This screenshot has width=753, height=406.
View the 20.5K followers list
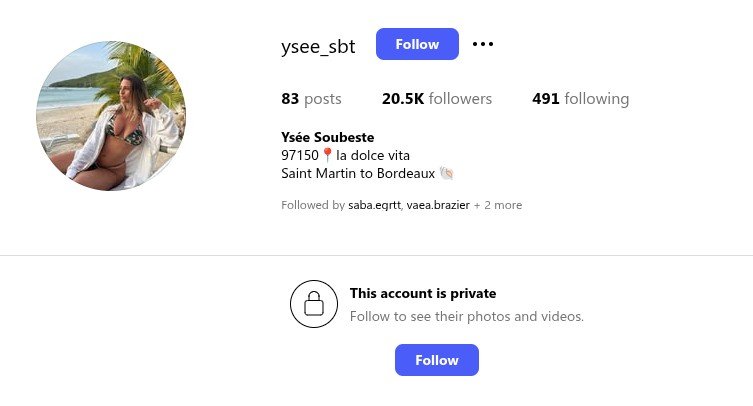(437, 99)
